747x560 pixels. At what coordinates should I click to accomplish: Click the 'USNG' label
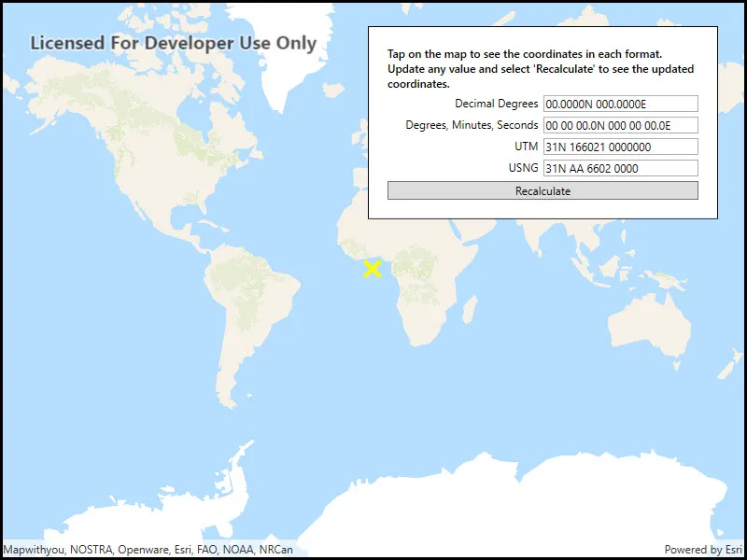pos(524,168)
